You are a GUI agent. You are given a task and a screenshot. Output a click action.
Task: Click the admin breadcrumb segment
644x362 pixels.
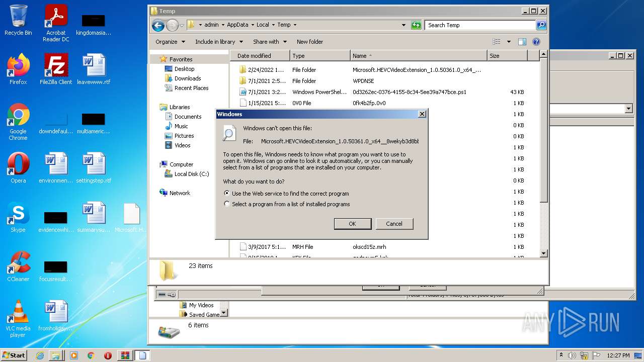[211, 25]
